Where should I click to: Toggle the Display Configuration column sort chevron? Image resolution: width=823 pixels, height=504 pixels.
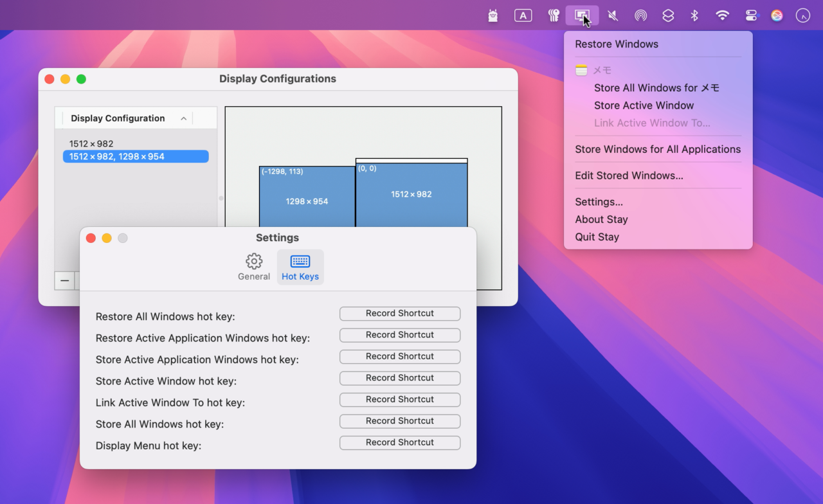184,118
